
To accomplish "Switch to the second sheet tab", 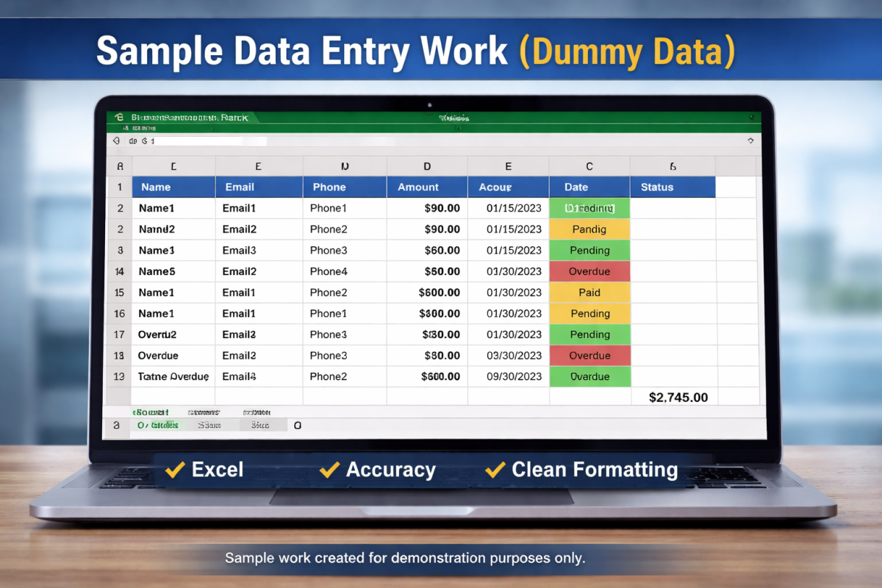I will (x=209, y=425).
